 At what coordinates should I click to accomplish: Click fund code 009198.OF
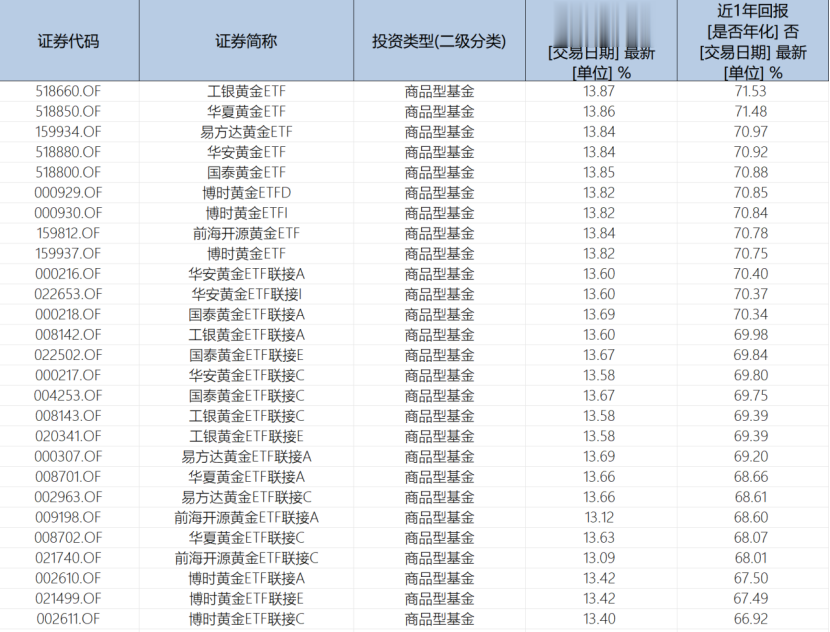68,518
